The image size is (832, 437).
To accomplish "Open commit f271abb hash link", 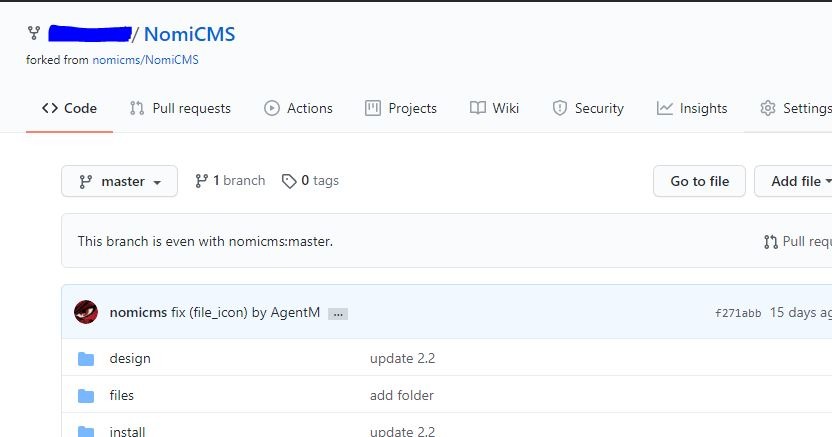I will click(x=738, y=313).
